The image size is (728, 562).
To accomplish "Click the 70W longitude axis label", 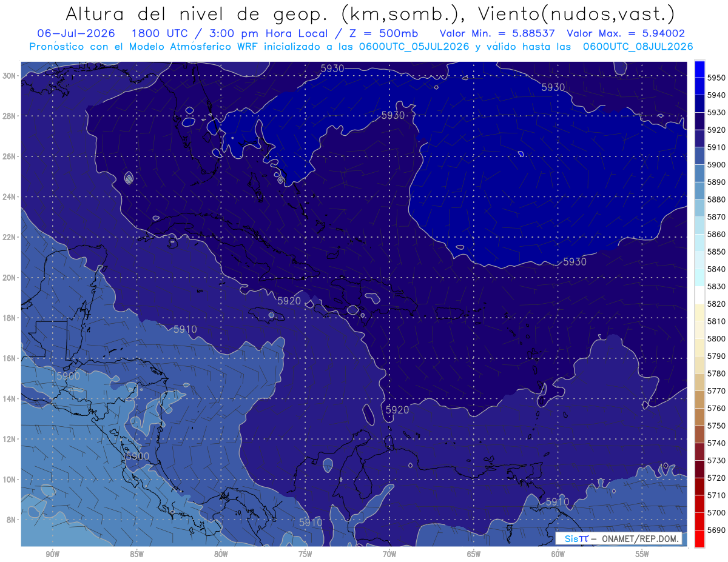I will click(x=389, y=554).
